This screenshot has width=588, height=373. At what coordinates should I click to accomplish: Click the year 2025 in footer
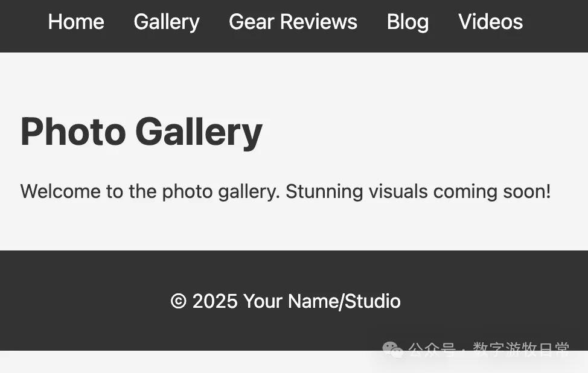tap(215, 301)
